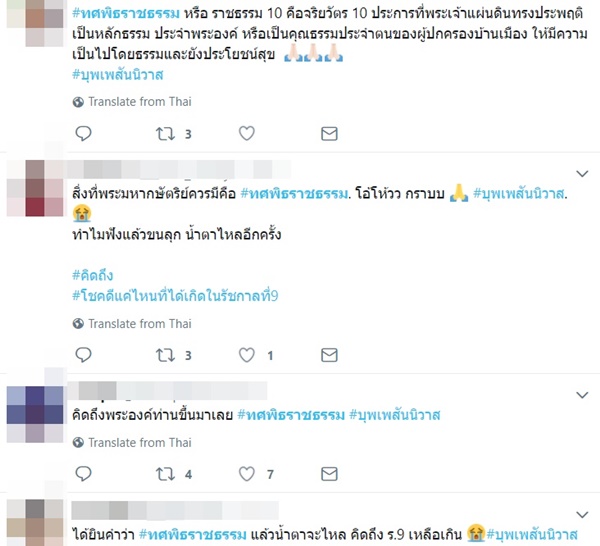Like the tweet with 1 like
This screenshot has width=600, height=546.
[247, 355]
